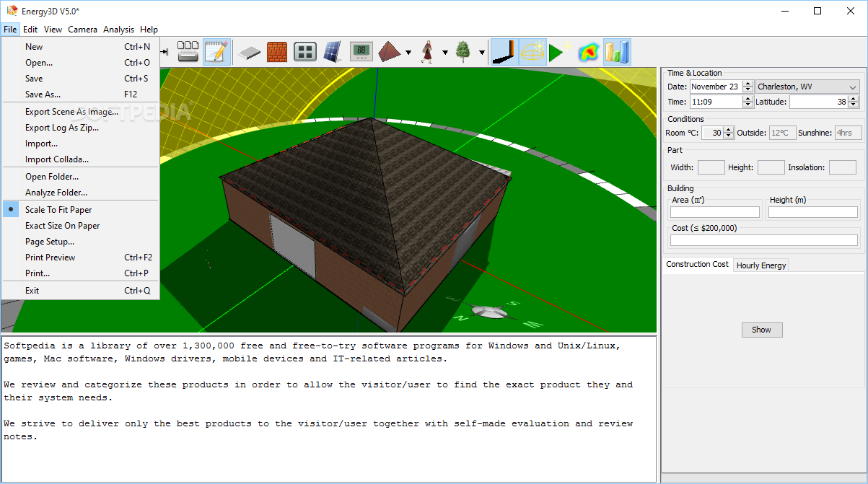The width and height of the screenshot is (868, 484).
Task: Open the roof type dropdown arrow
Action: (408, 52)
